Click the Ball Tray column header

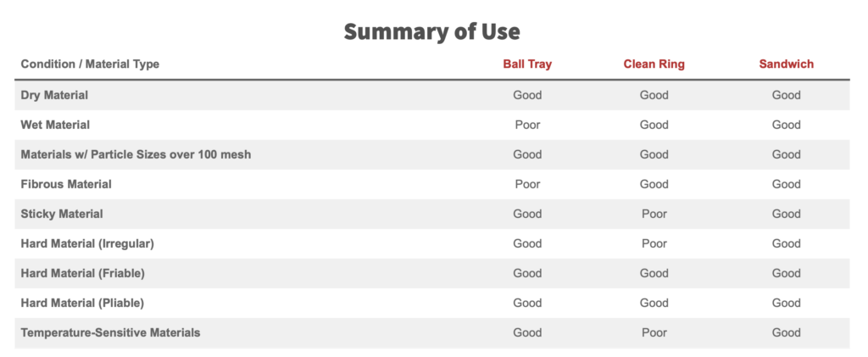pyautogui.click(x=527, y=64)
